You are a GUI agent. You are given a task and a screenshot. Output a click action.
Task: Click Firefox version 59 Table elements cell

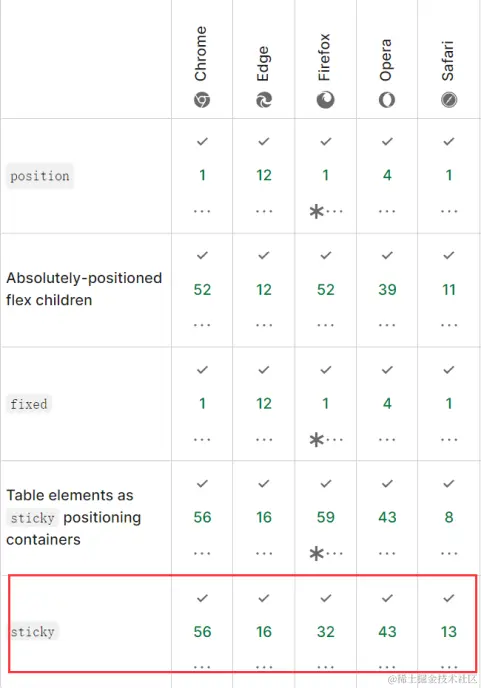click(326, 517)
